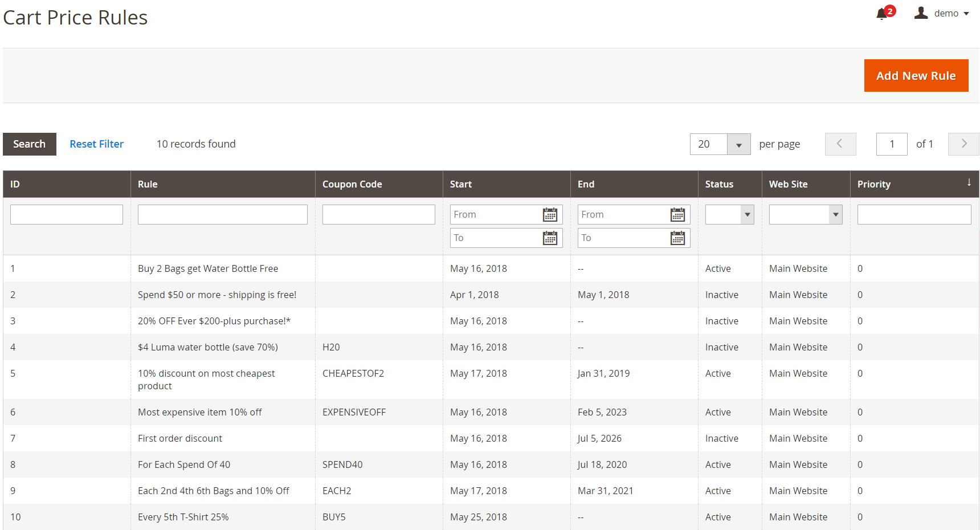Viewport: 980px width, 530px height.
Task: Open calendar picker for Start From date
Action: click(550, 215)
